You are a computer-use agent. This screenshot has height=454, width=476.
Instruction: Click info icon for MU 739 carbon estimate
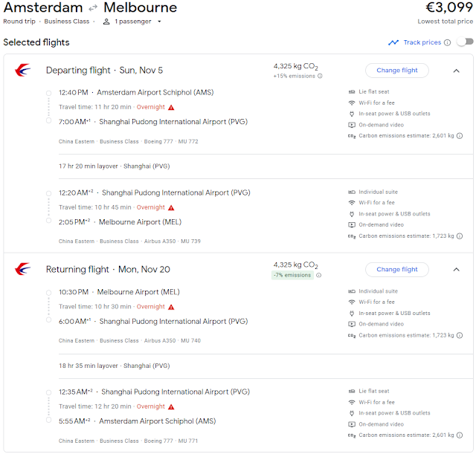click(x=460, y=236)
